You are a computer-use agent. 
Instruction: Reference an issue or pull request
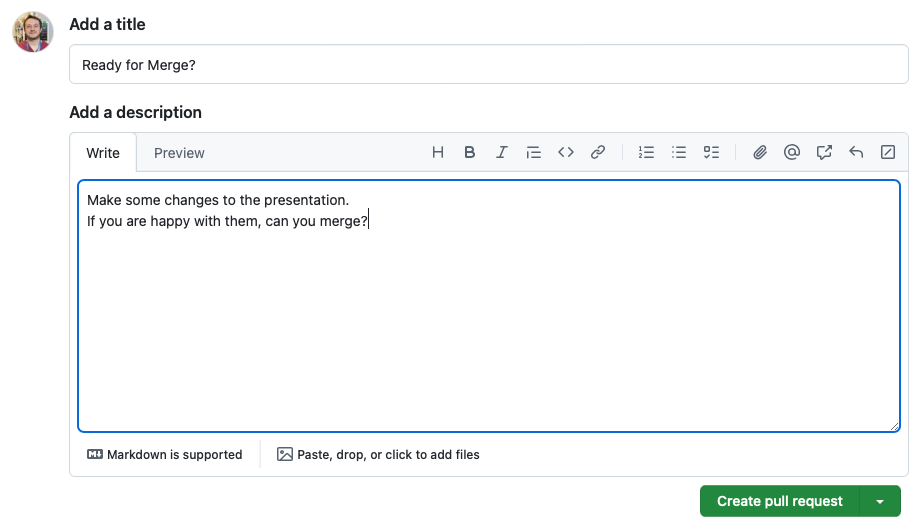tap(824, 153)
